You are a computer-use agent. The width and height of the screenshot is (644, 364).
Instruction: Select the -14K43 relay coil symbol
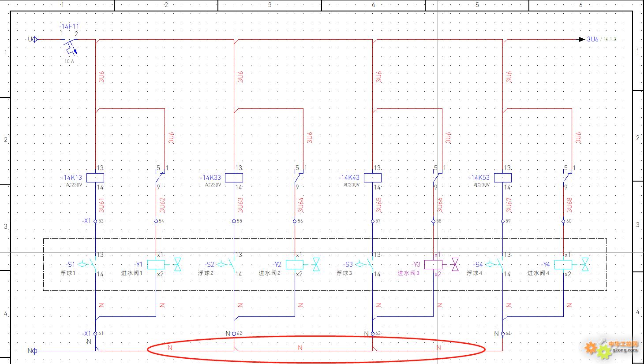(372, 178)
